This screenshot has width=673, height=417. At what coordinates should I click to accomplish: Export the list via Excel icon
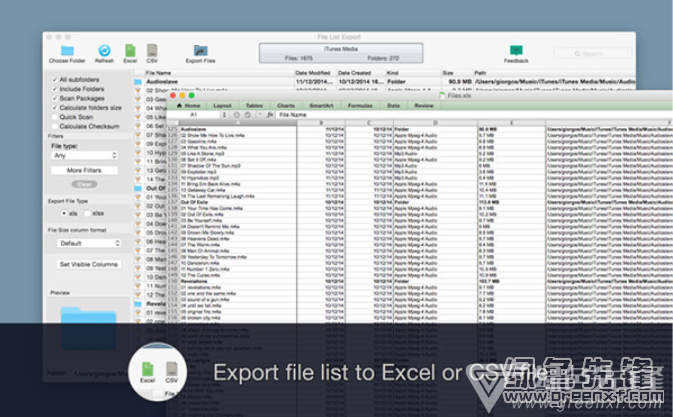[x=130, y=51]
